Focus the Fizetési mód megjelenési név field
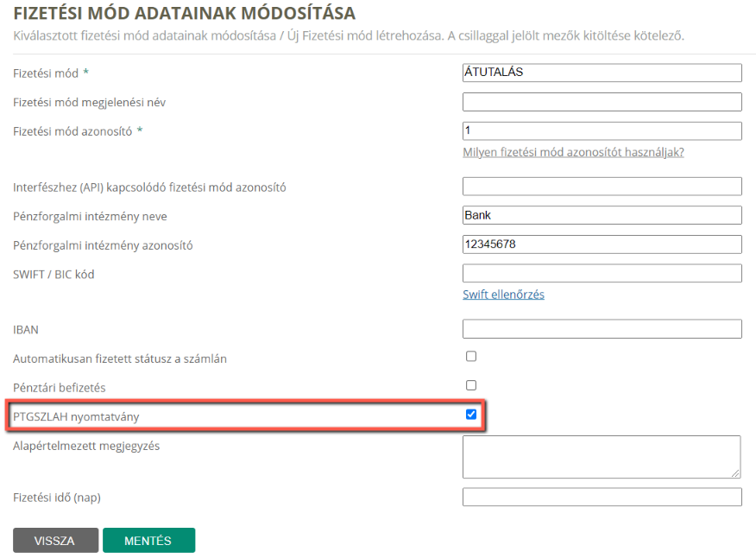The height and width of the screenshot is (558, 756). point(602,102)
